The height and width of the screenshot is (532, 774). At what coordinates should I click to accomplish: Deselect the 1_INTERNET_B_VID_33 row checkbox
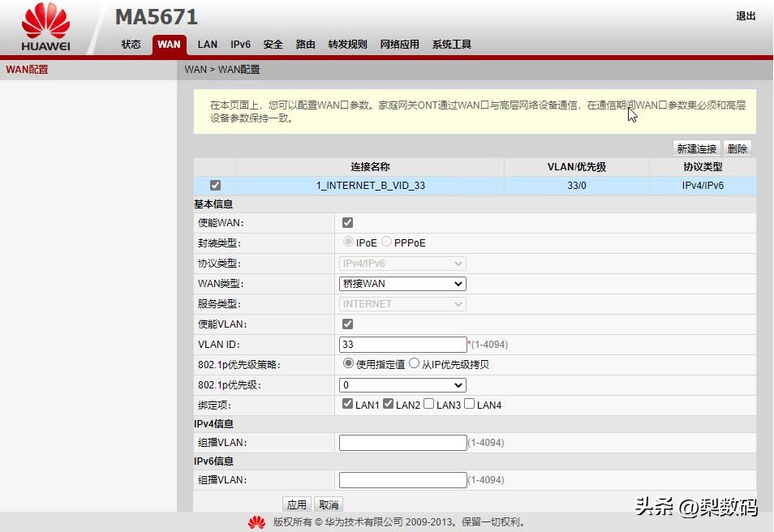click(214, 185)
